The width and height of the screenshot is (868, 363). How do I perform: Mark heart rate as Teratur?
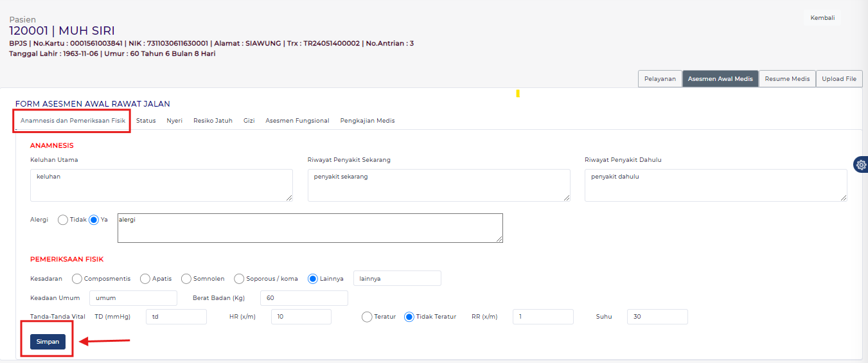click(367, 317)
